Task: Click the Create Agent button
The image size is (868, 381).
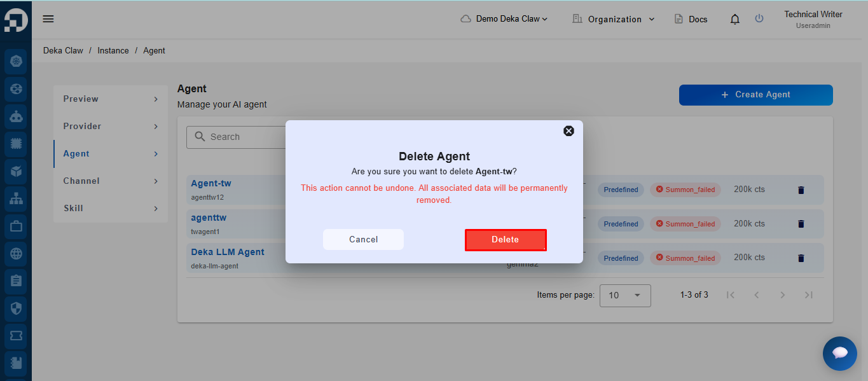Action: click(x=755, y=95)
